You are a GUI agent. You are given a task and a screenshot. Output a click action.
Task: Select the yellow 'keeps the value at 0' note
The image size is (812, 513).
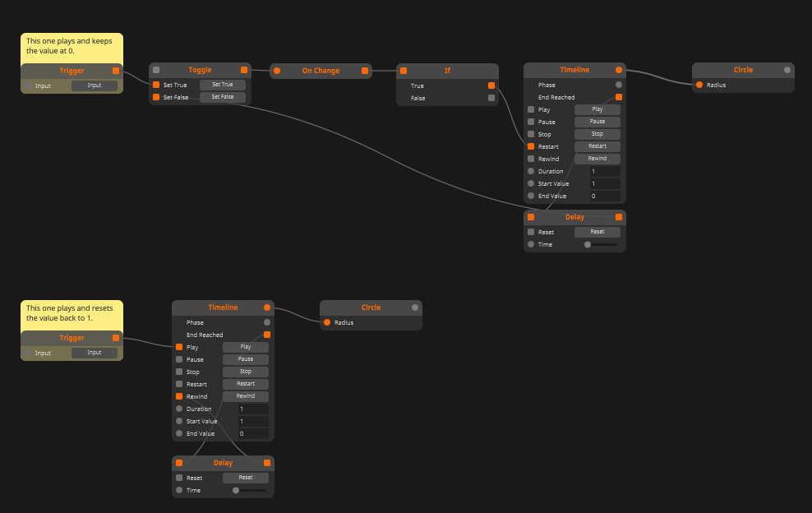click(72, 46)
